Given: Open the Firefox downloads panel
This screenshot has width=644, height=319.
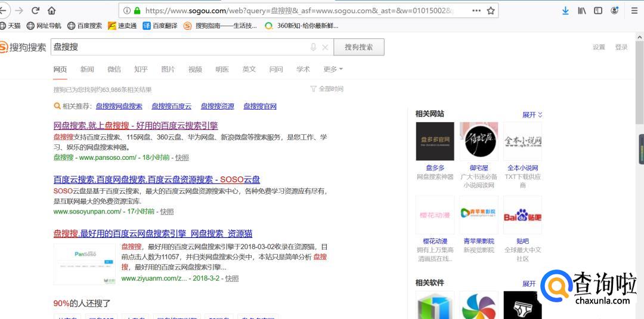Looking at the screenshot, I should [x=565, y=11].
